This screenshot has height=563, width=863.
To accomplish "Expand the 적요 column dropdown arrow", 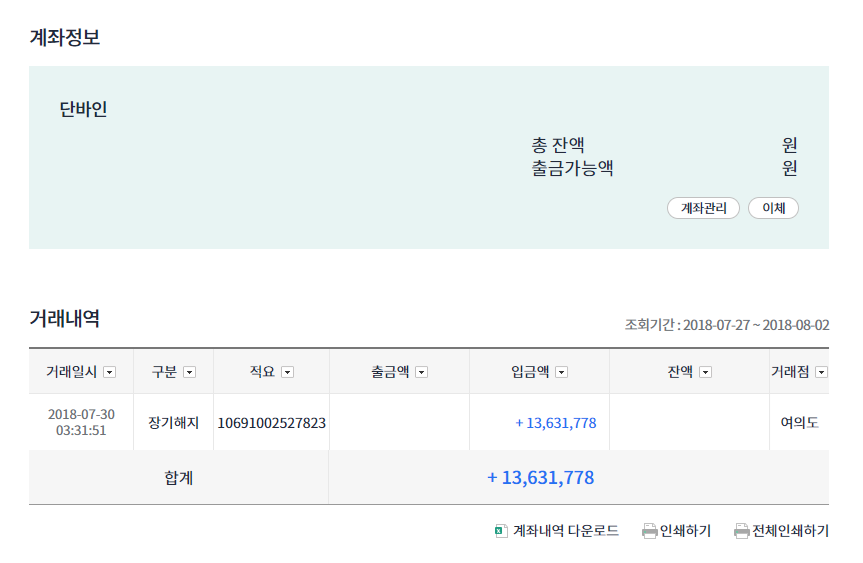I will (288, 372).
